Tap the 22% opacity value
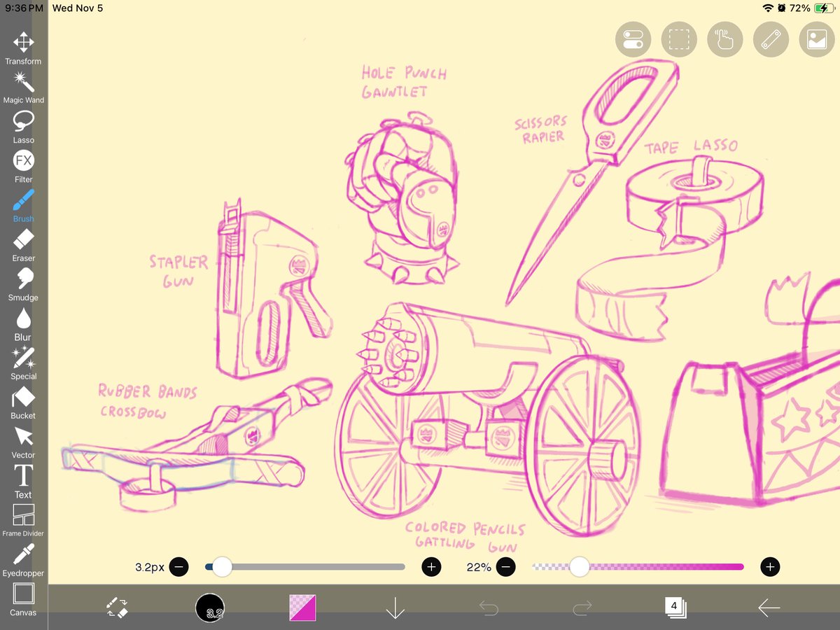 479,567
